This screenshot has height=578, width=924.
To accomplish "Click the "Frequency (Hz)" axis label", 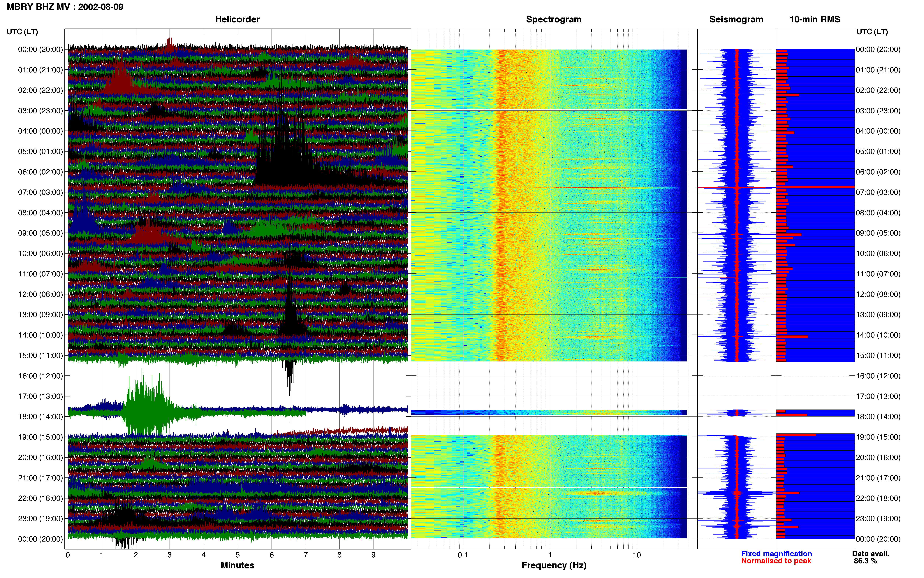I will pos(554,565).
